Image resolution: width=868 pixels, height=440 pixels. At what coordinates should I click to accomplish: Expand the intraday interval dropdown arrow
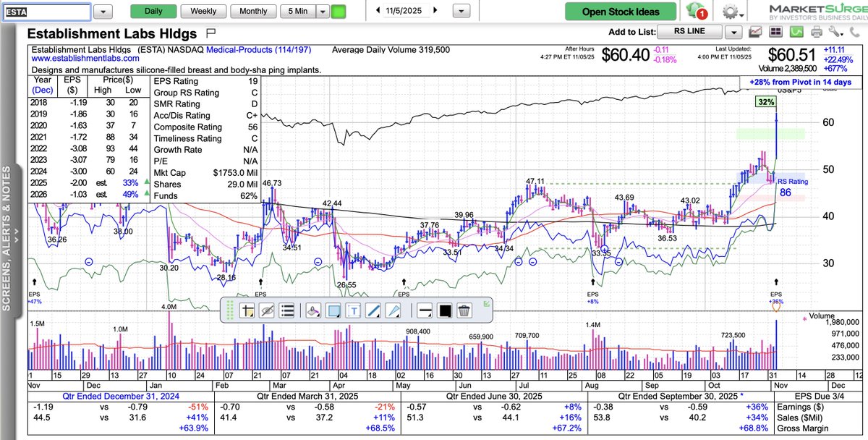click(322, 12)
